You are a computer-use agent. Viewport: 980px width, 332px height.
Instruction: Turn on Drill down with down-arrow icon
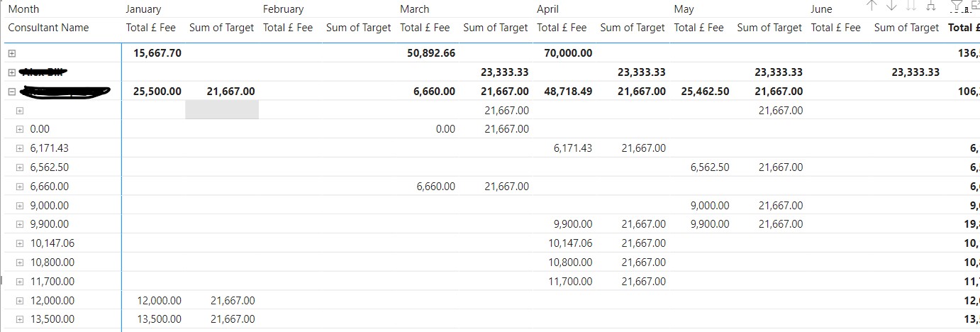[x=892, y=6]
